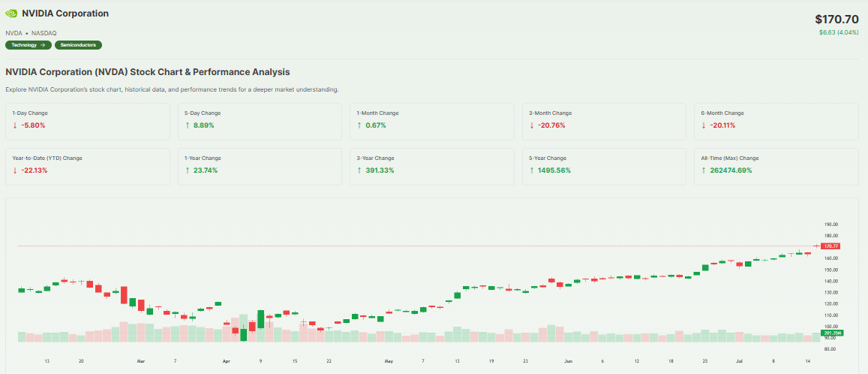Click the red 170.77 price marker on chart axis
868x374 pixels.
click(831, 246)
